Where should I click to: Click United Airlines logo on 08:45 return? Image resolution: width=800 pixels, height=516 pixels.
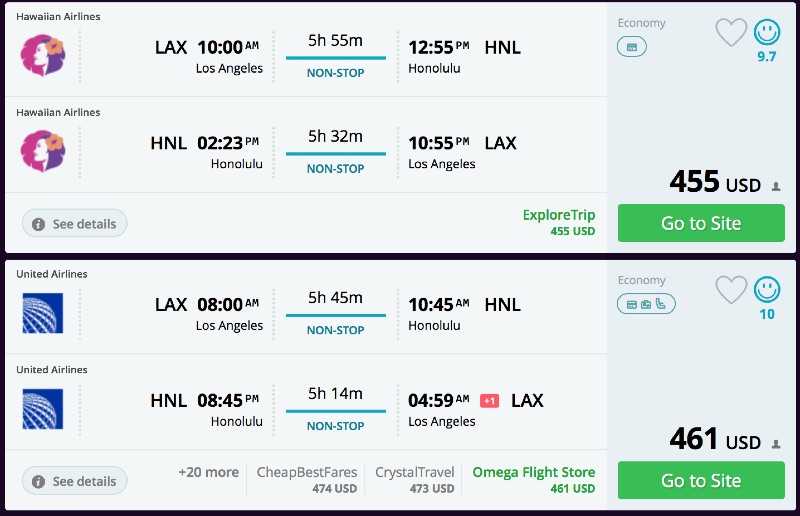42,409
